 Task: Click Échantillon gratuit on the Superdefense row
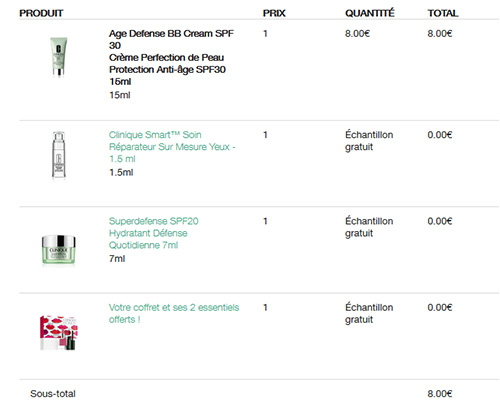point(369,227)
